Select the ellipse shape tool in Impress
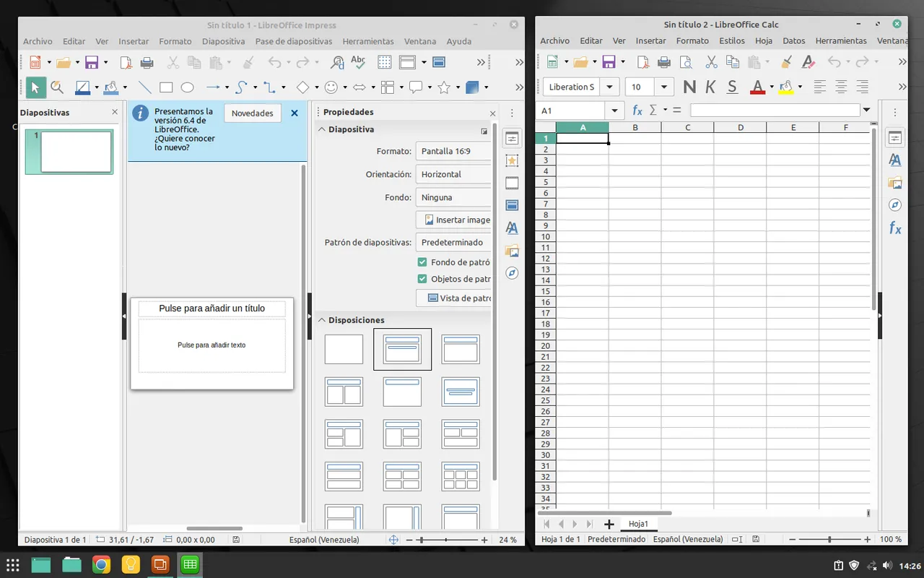The height and width of the screenshot is (578, 924). tap(187, 87)
